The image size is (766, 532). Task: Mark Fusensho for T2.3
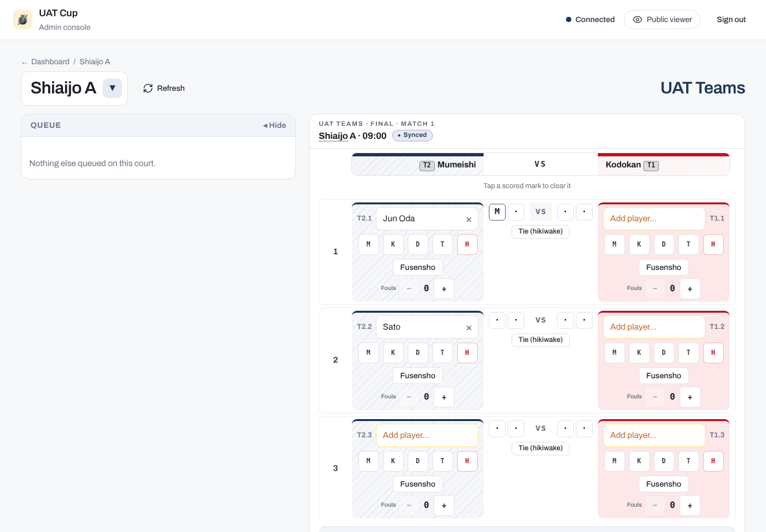click(417, 484)
